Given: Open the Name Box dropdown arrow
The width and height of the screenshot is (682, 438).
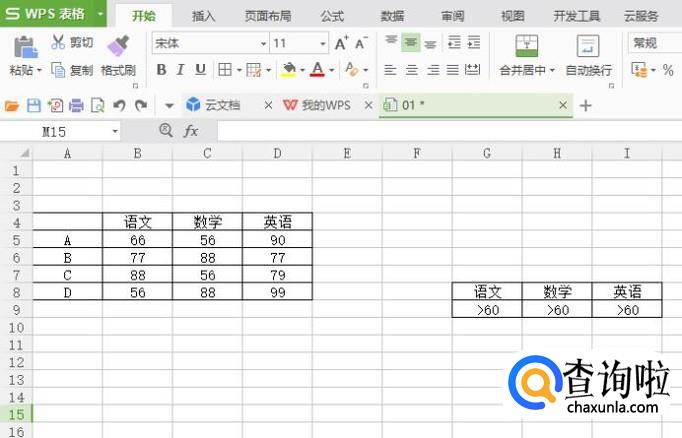Looking at the screenshot, I should 115,131.
